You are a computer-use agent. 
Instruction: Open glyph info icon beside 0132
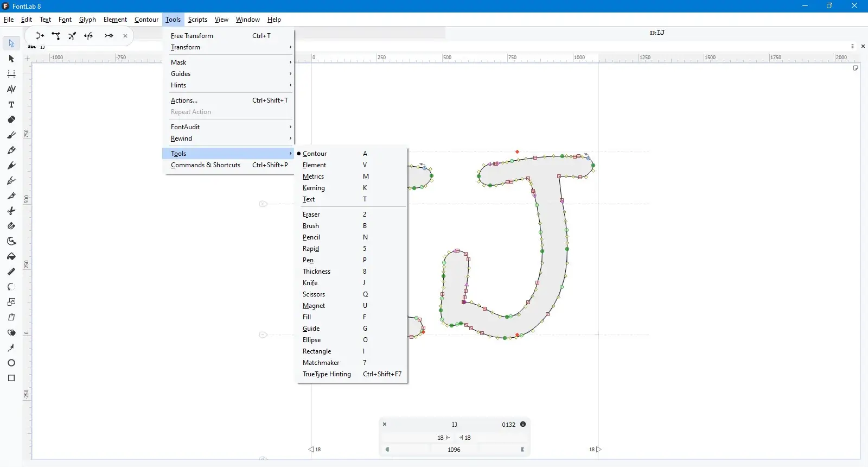pyautogui.click(x=523, y=424)
